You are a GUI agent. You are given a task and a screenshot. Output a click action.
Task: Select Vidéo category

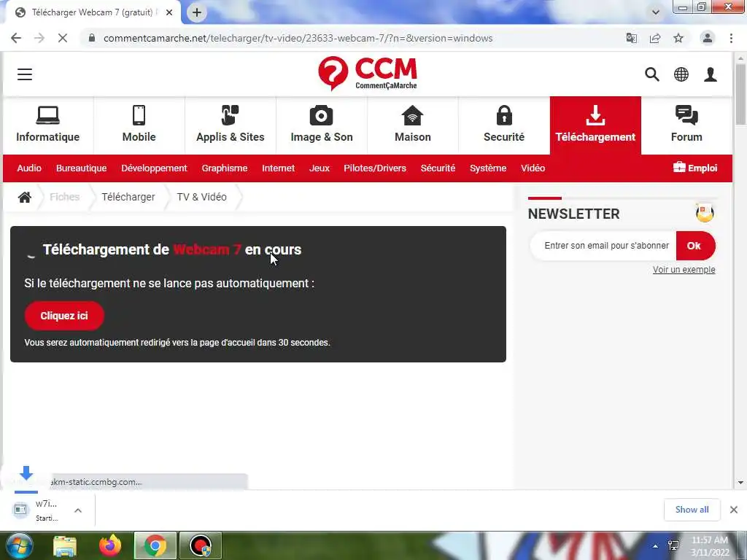533,168
